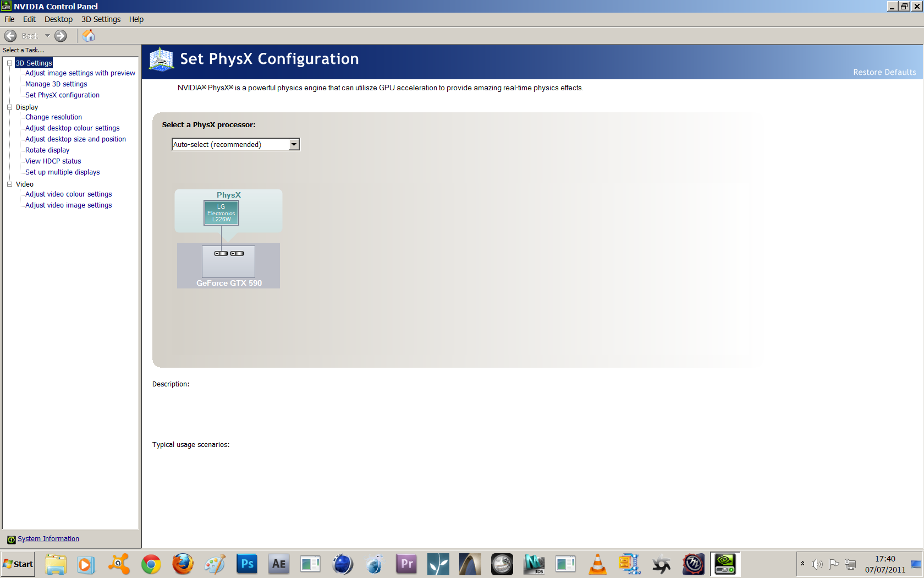Launch VLC media player from taskbar
This screenshot has height=578, width=924.
pyautogui.click(x=598, y=564)
